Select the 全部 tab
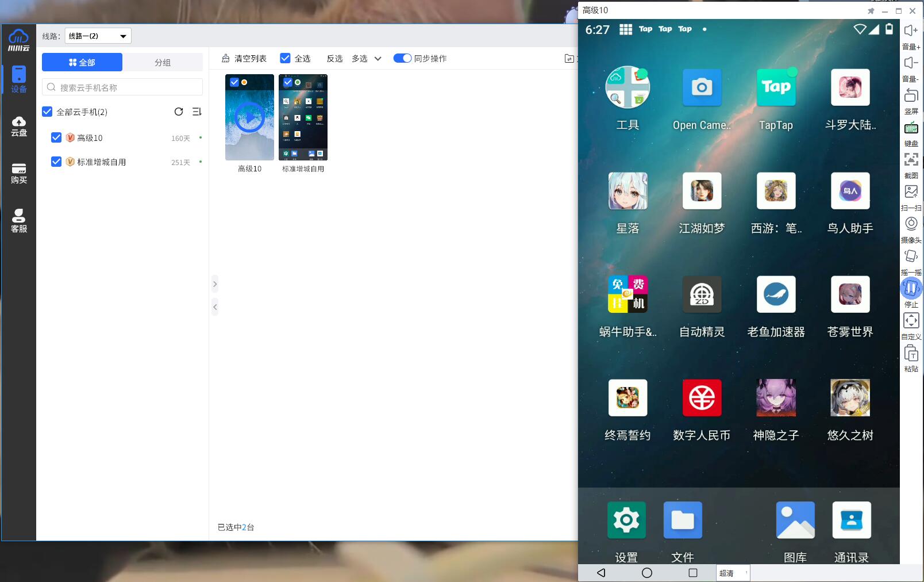Screen dimensions: 924x582 pos(82,62)
